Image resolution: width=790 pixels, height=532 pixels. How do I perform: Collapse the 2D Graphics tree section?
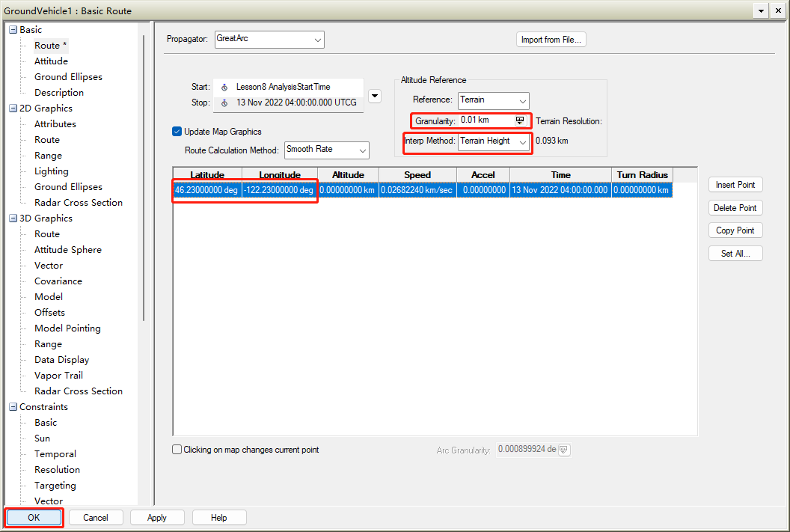[x=13, y=108]
